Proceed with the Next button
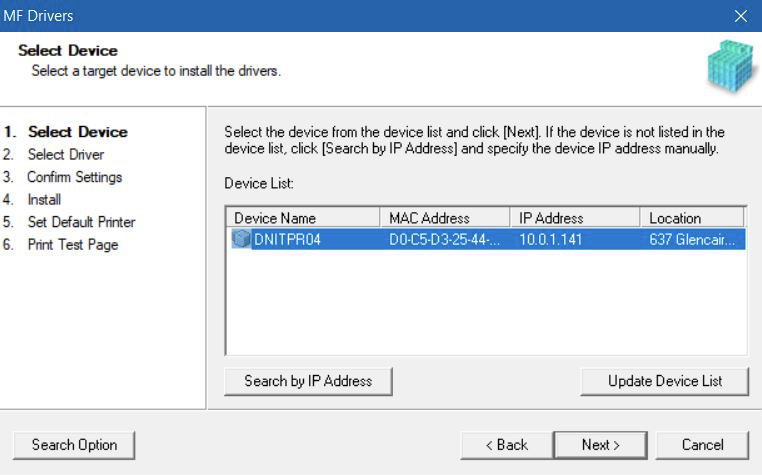The width and height of the screenshot is (762, 475). (x=601, y=445)
